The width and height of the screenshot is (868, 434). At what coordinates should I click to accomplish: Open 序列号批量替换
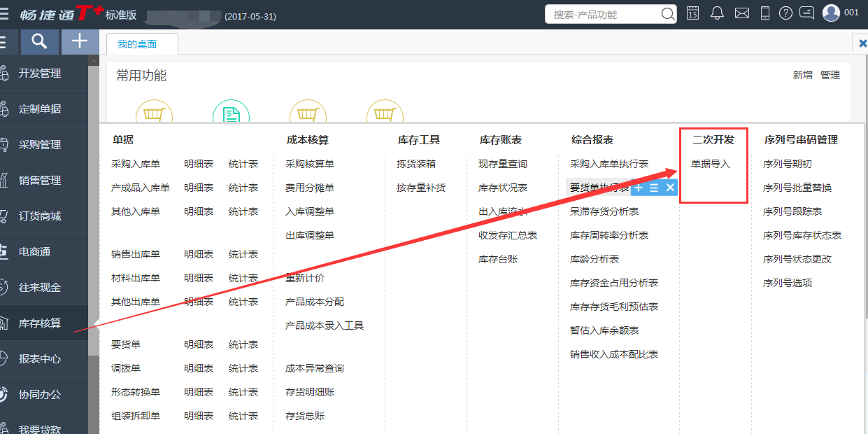pyautogui.click(x=797, y=188)
